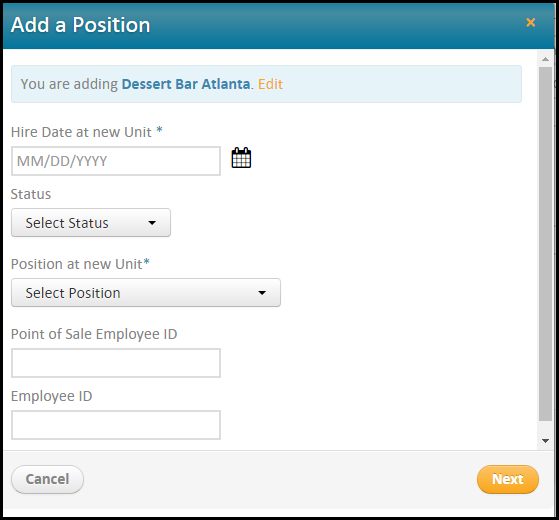Focus the Hire Date MM/DD/YYYY field

pyautogui.click(x=116, y=161)
